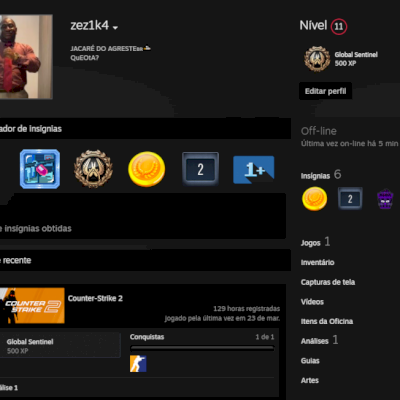Click the 129 horas registradas text

(x=246, y=309)
